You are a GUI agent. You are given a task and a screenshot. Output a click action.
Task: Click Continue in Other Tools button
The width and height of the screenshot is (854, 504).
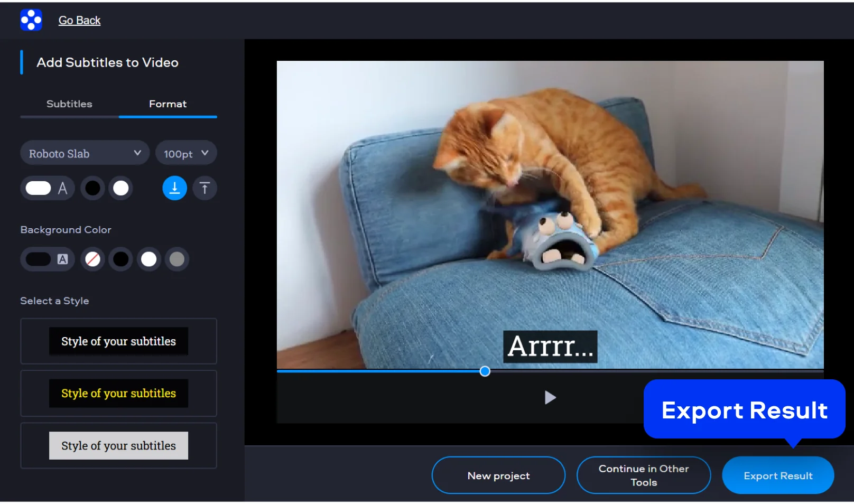[x=644, y=475]
